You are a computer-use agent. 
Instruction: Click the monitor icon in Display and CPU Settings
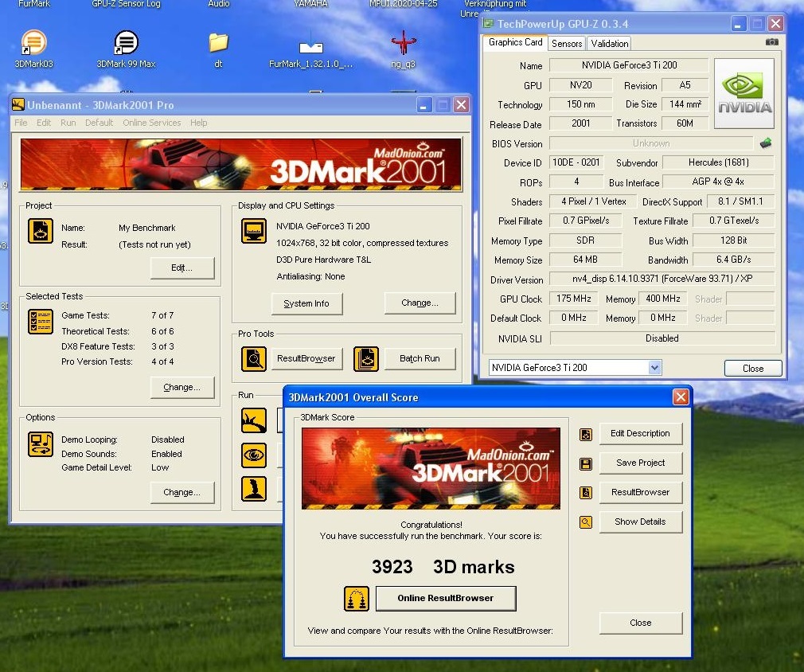[253, 231]
